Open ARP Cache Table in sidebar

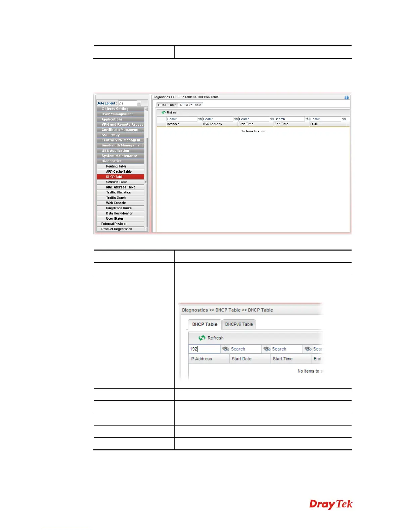point(120,172)
